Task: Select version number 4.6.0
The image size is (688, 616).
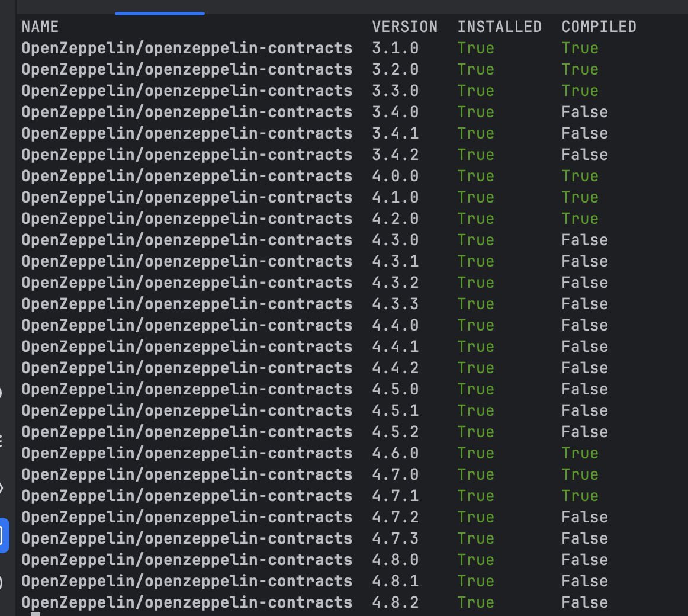Action: pyautogui.click(x=395, y=453)
